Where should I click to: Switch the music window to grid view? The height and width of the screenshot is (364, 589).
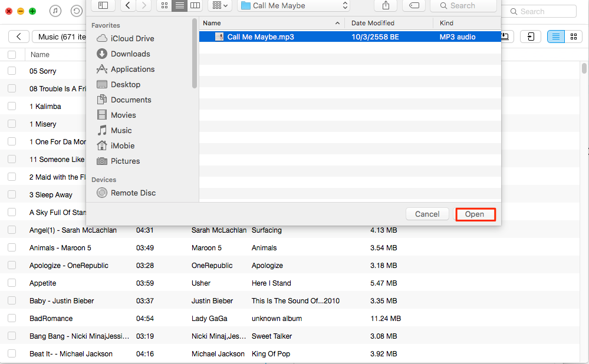[574, 37]
